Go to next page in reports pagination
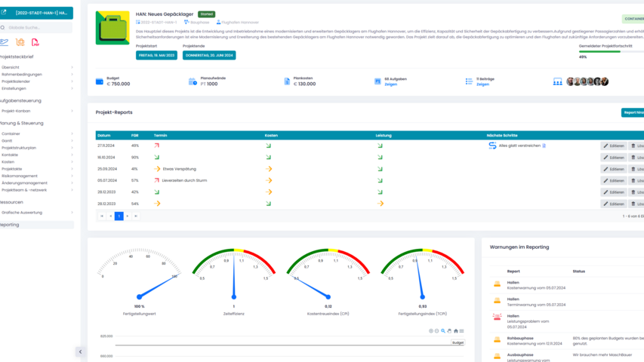Viewport: 644px width, 362px height. (128, 216)
